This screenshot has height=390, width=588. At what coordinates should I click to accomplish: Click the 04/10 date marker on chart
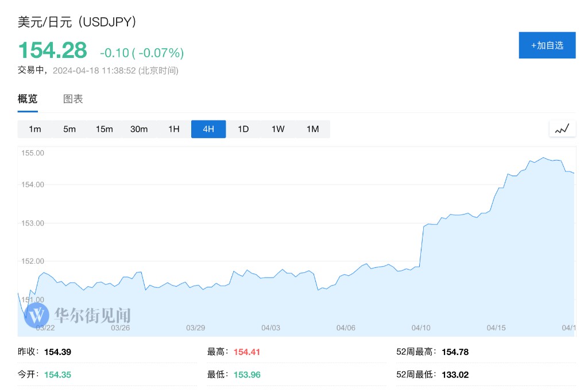click(421, 327)
